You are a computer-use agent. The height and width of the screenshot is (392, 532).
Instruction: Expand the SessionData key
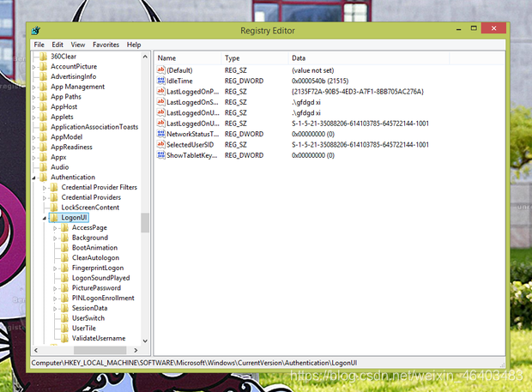[55, 309]
